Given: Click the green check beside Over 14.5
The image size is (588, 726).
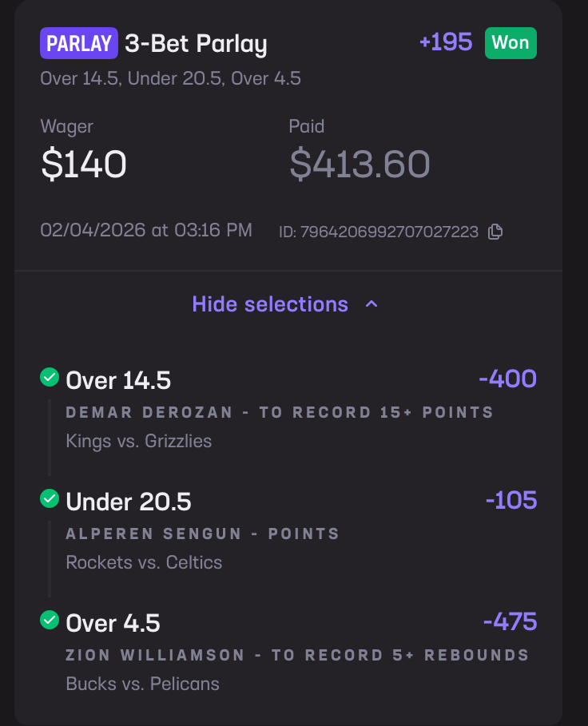Looking at the screenshot, I should click(x=50, y=377).
